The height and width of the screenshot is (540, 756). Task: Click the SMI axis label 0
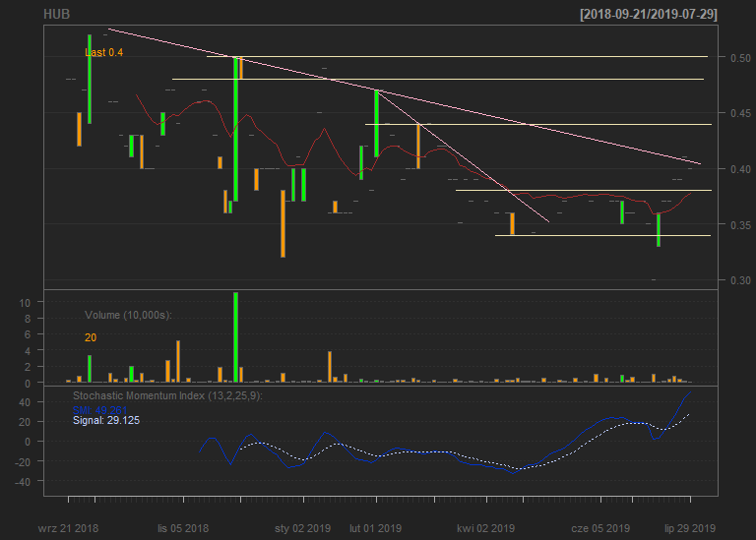(28, 442)
